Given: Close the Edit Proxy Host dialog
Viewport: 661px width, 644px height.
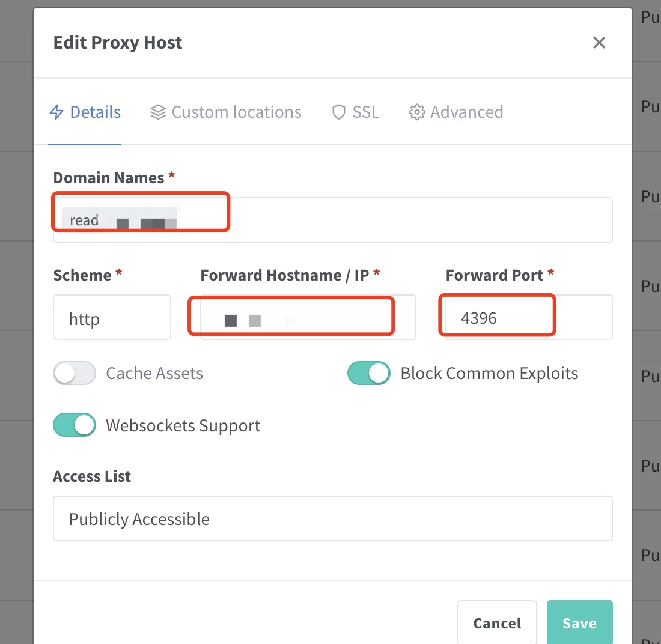Looking at the screenshot, I should tap(599, 43).
